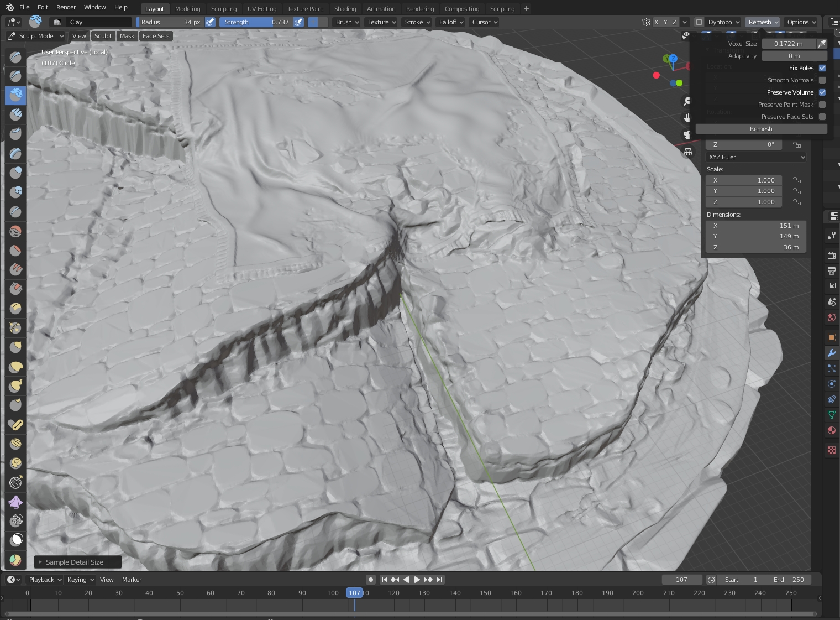840x620 pixels.
Task: Toggle the Fix Poles checkbox
Action: point(822,68)
